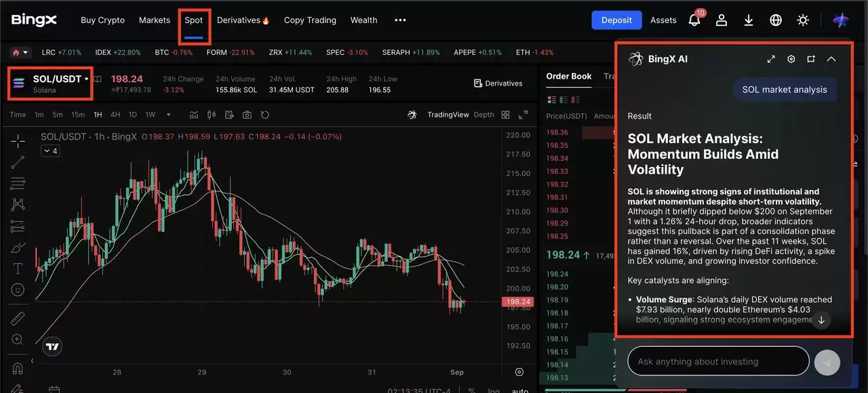Open the Derivatives menu
This screenshot has width=868, height=393.
[243, 20]
